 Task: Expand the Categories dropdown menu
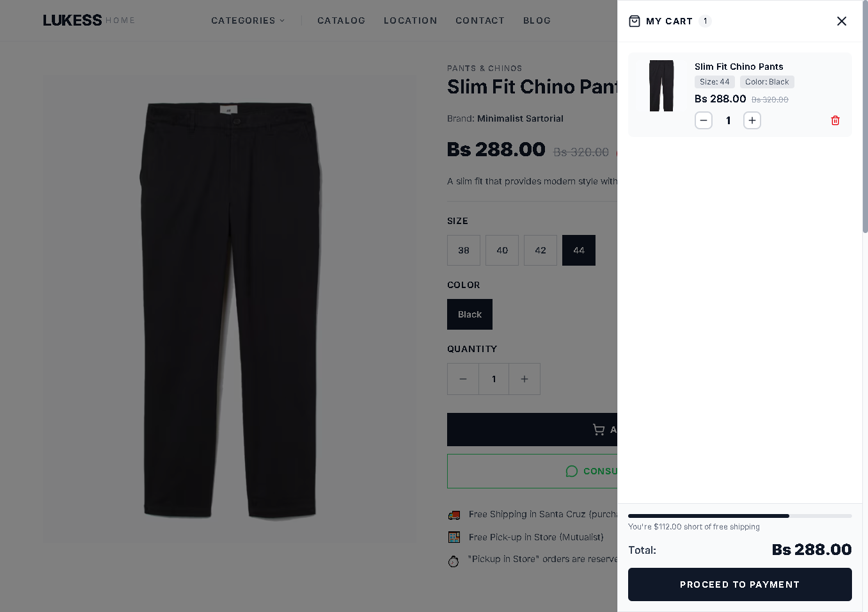[x=248, y=20]
